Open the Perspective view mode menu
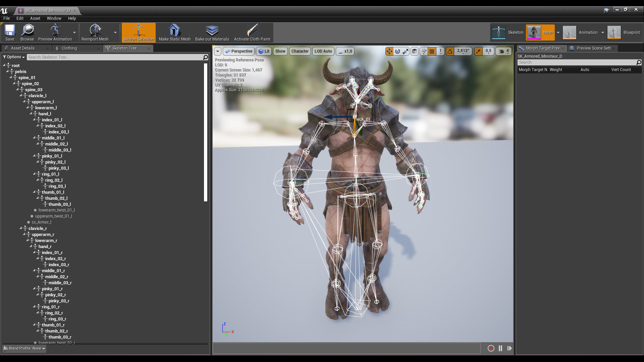644x362 pixels. click(x=238, y=51)
